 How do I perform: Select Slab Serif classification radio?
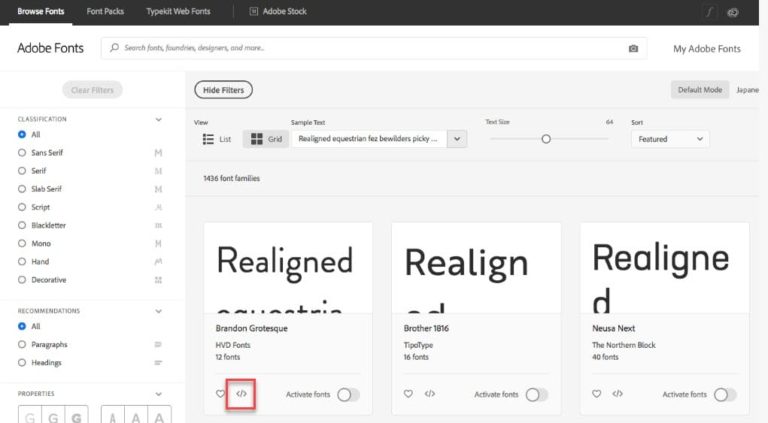click(22, 189)
